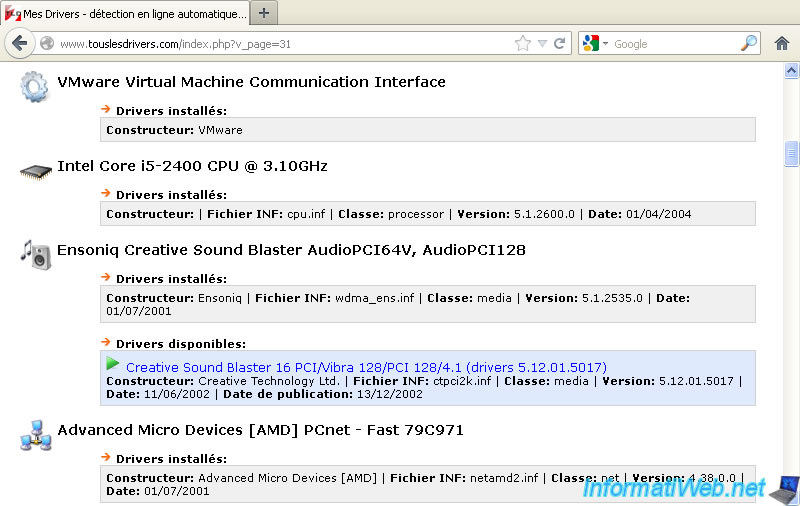800x506 pixels.
Task: Click the scrollbar up arrow
Action: [791, 70]
